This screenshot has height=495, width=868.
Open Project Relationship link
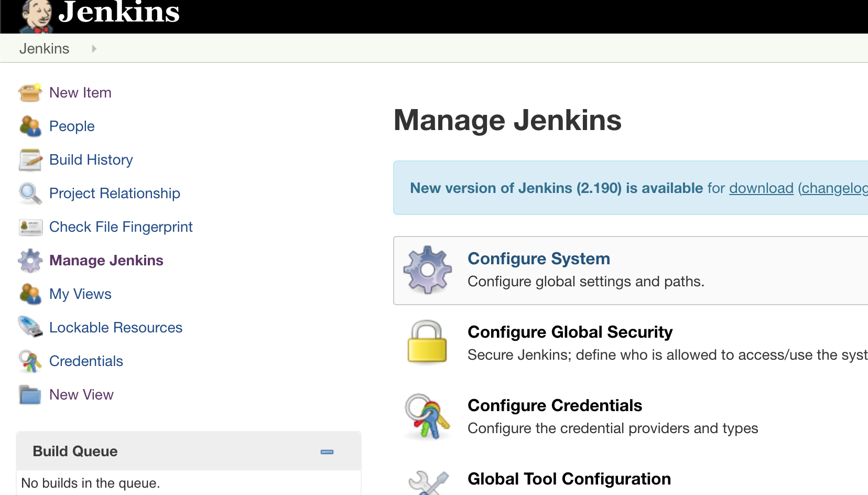point(115,193)
